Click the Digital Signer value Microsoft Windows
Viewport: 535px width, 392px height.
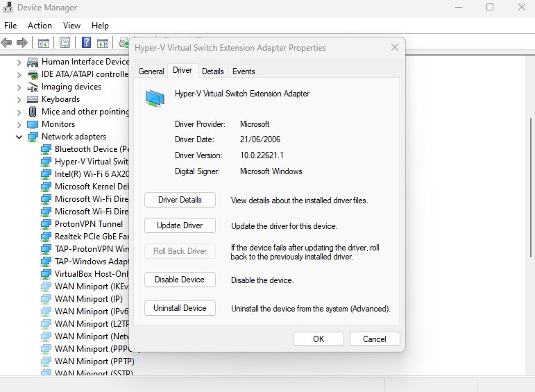click(x=271, y=171)
